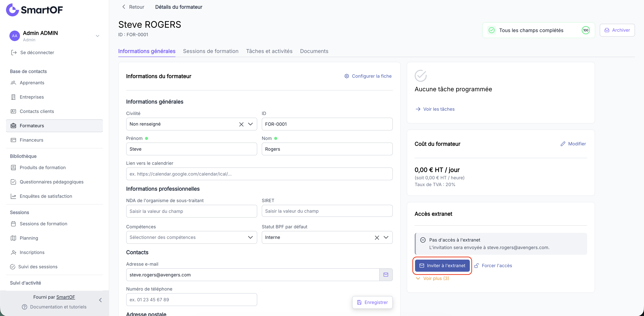Click the ID field FOR-0001
The height and width of the screenshot is (316, 644).
tap(327, 124)
